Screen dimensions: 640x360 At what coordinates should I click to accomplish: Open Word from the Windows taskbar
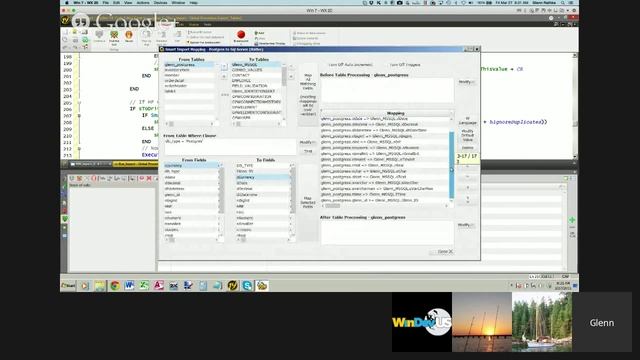pyautogui.click(x=129, y=285)
